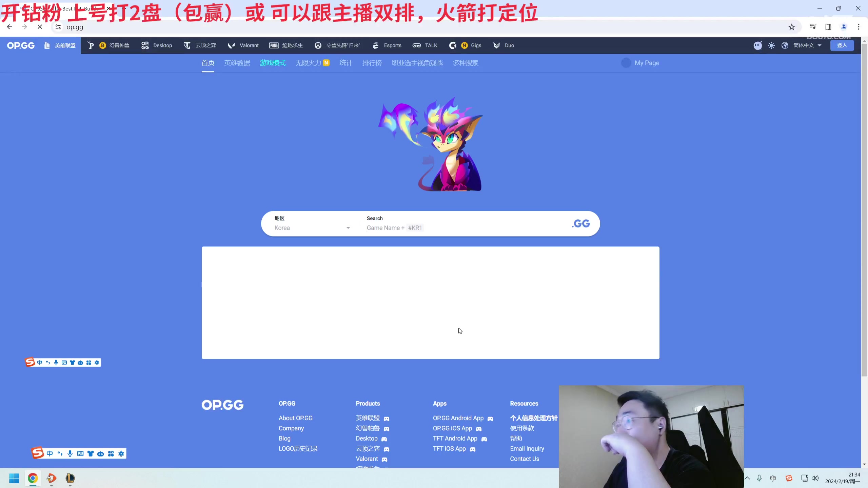Viewport: 868px width, 488px height.
Task: Open Contact Us footer link
Action: 525,459
